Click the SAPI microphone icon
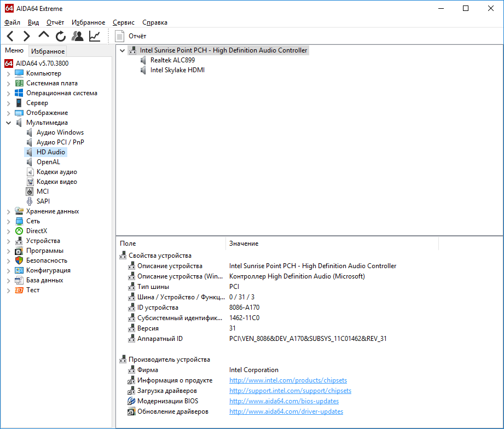This screenshot has width=504, height=429. click(x=30, y=201)
